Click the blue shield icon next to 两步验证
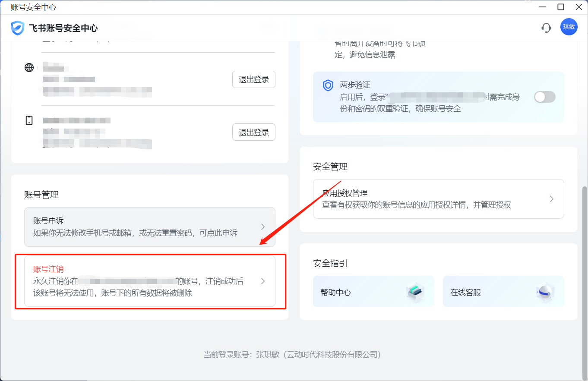Image resolution: width=588 pixels, height=381 pixels. pos(328,85)
